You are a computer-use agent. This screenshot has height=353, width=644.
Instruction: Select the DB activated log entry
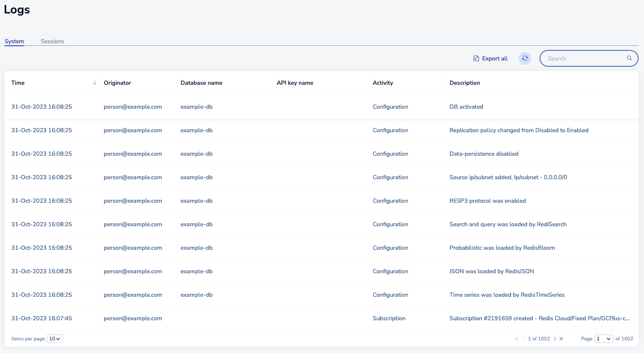tap(466, 107)
